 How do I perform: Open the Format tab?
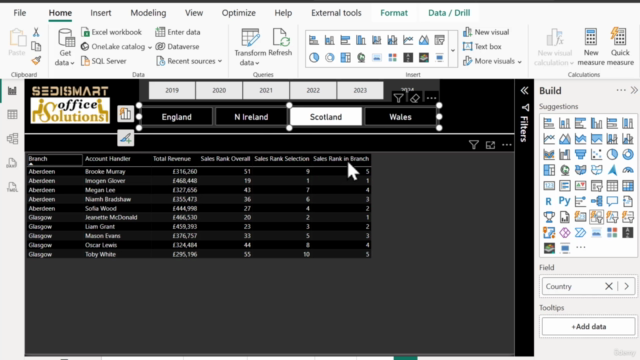(394, 13)
